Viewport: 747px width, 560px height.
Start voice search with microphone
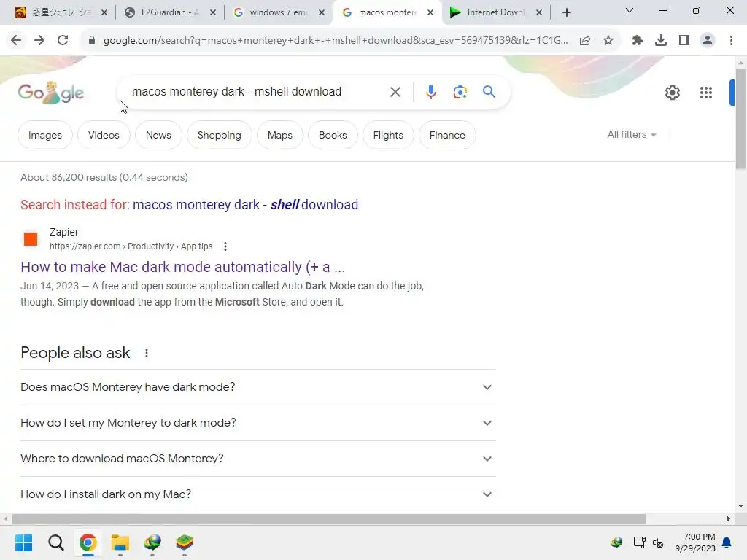pos(430,92)
